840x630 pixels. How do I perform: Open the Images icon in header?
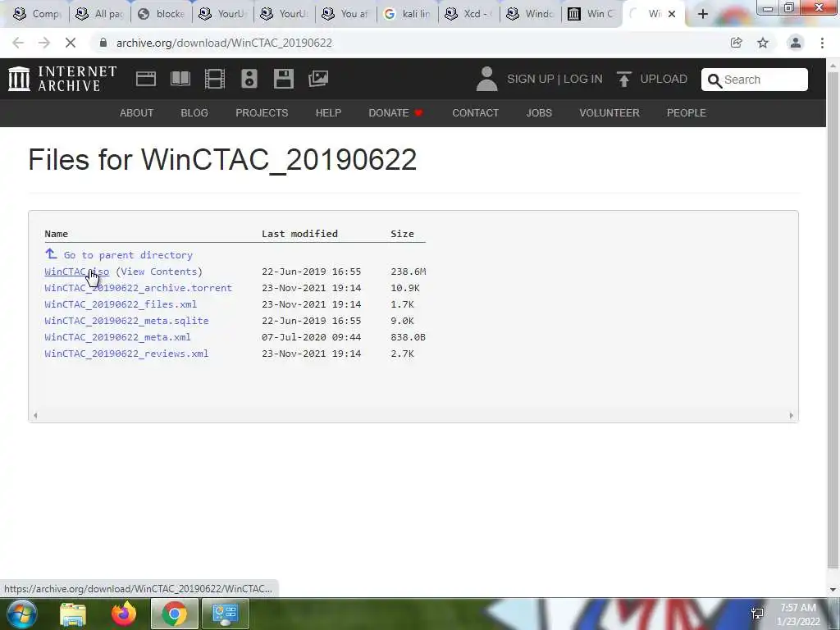coord(318,79)
